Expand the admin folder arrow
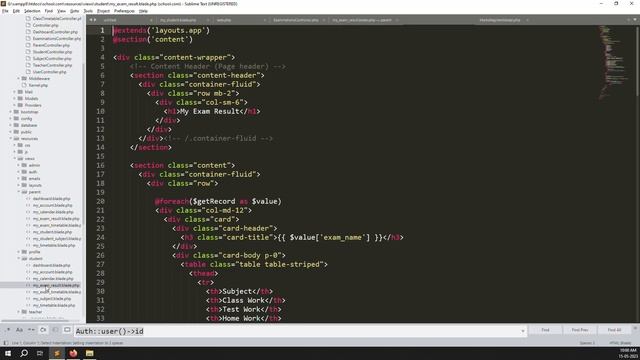 18,165
